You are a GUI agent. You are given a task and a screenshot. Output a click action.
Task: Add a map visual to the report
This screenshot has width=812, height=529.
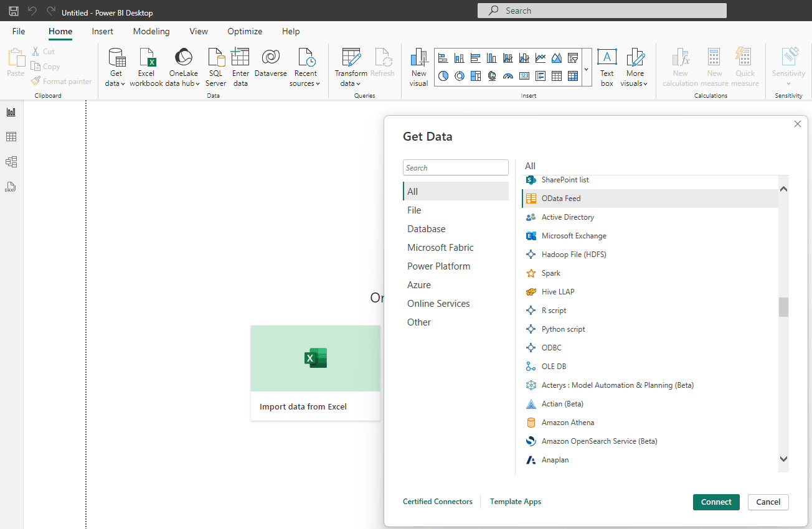491,76
